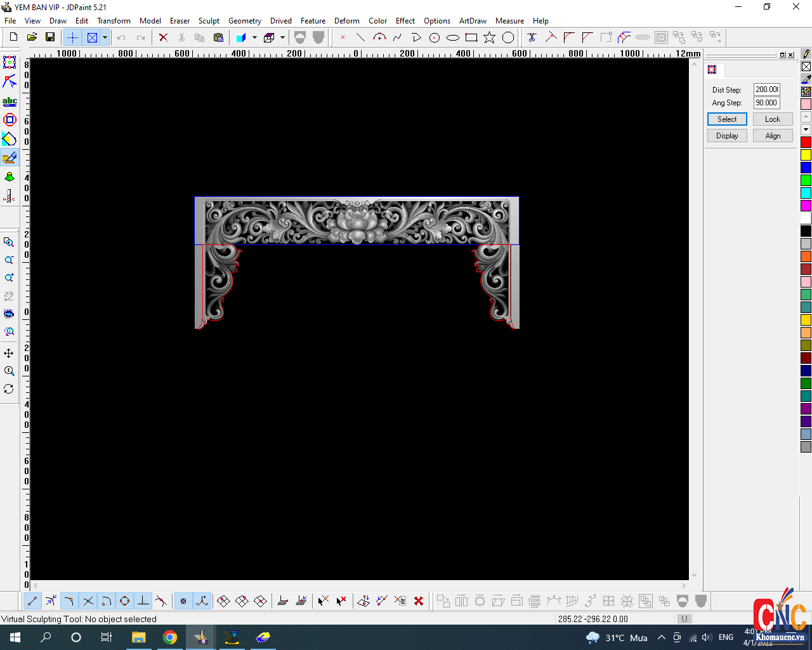Click the Open file folder icon
The image size is (812, 650).
[32, 37]
